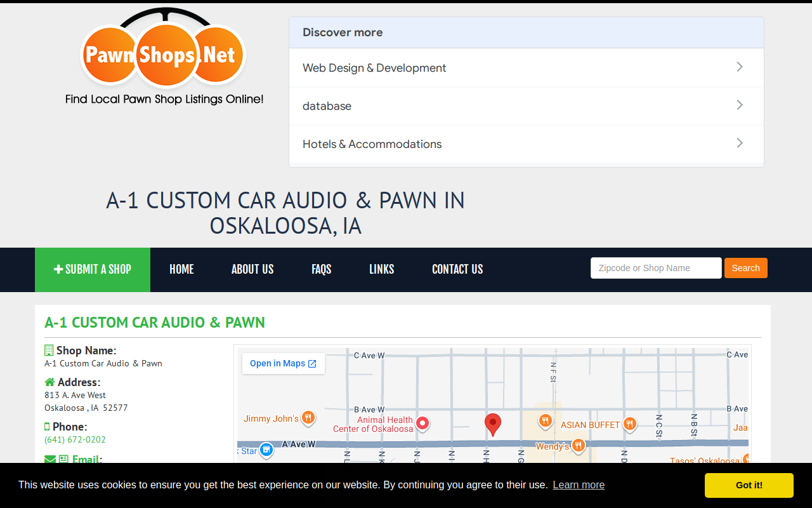The height and width of the screenshot is (508, 812).
Task: Follow the Learn more cookie link
Action: tap(579, 485)
